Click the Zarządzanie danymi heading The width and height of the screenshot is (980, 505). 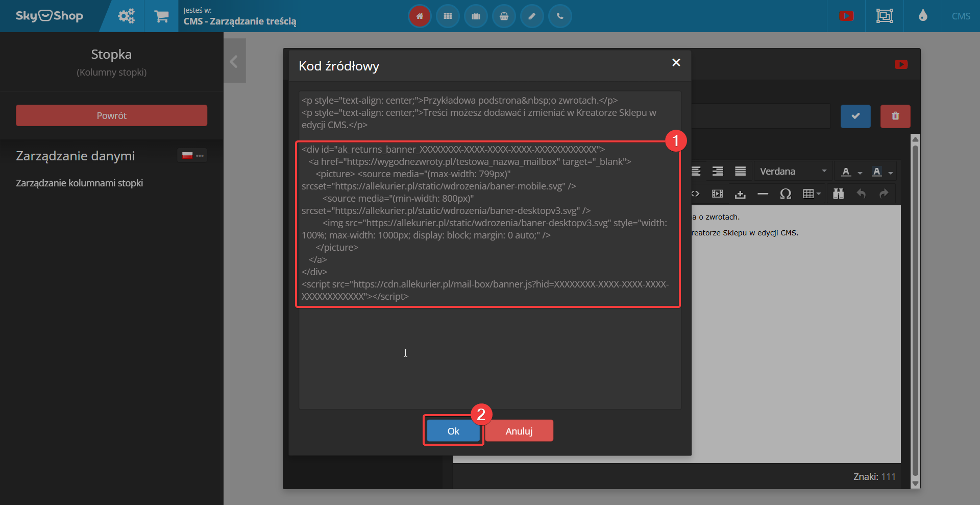[76, 156]
